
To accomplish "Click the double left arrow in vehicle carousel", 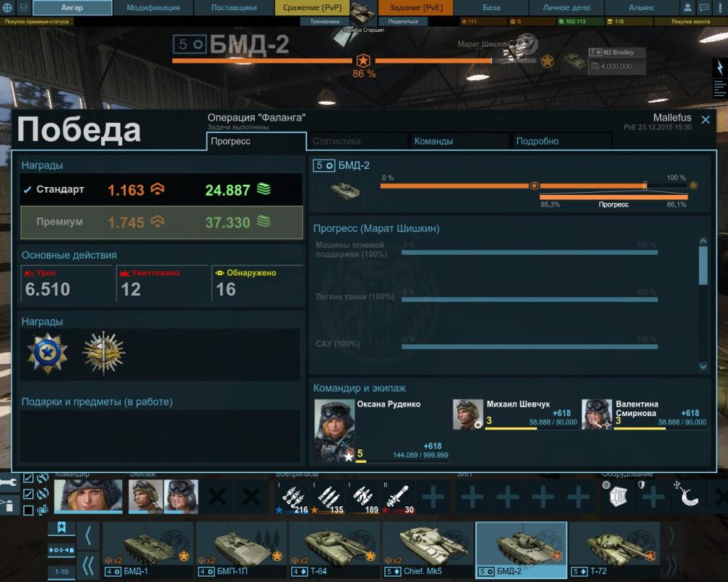I will [88, 565].
